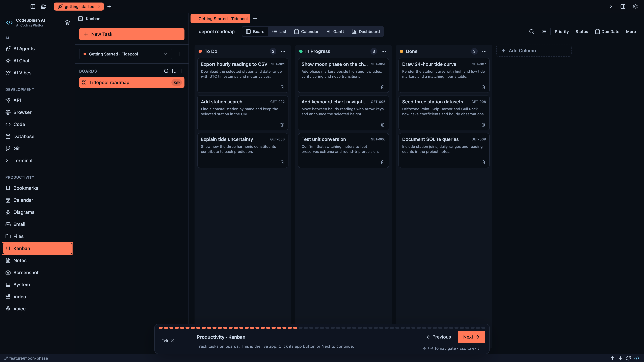
Task: Search tasks using the toolbar magnifier
Action: (531, 32)
